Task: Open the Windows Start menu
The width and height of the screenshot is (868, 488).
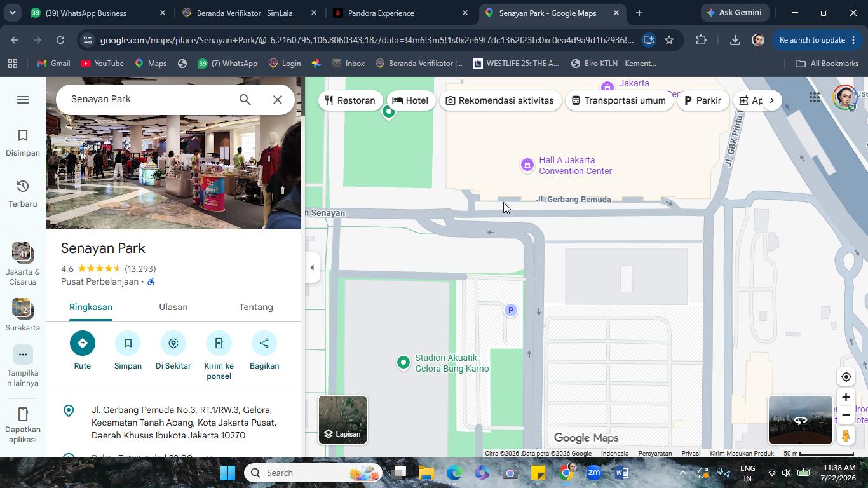Action: pyautogui.click(x=227, y=473)
